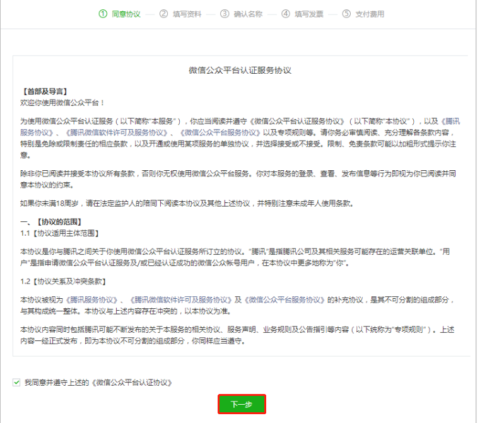Click the paragraph starting 如果你未满18周岁
Viewport: 504px width, 423px height.
pos(187,204)
